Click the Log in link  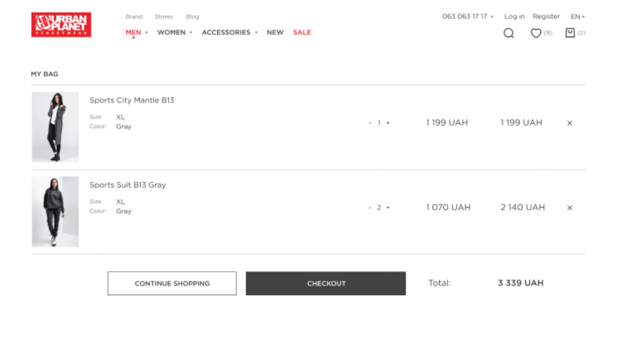click(514, 16)
